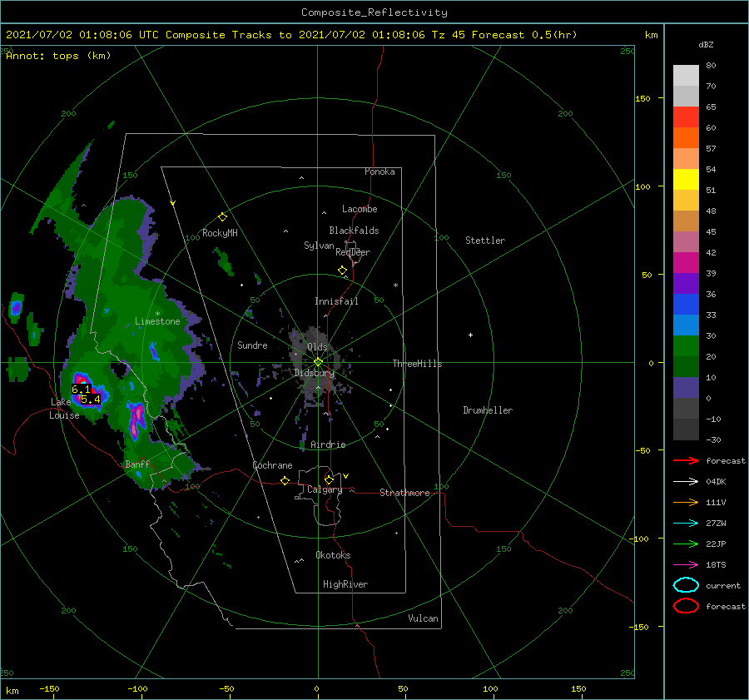Select the Ponoka town label
The image size is (749, 700).
pos(379,171)
